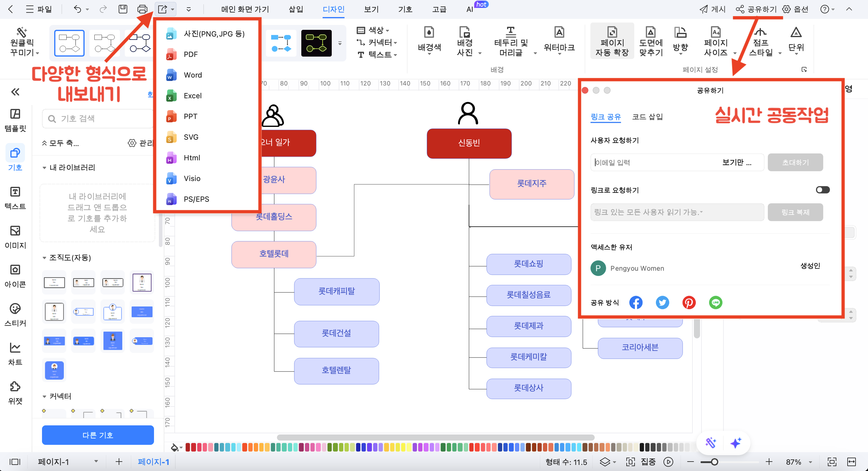Toggle 페이지 자동 확장 option
The height and width of the screenshot is (471, 868).
coord(612,41)
